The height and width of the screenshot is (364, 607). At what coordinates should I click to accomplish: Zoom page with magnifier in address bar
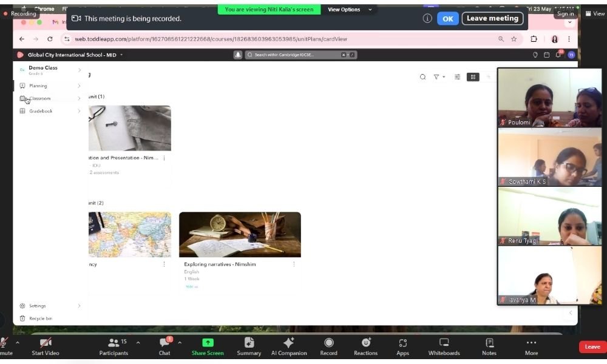point(501,39)
